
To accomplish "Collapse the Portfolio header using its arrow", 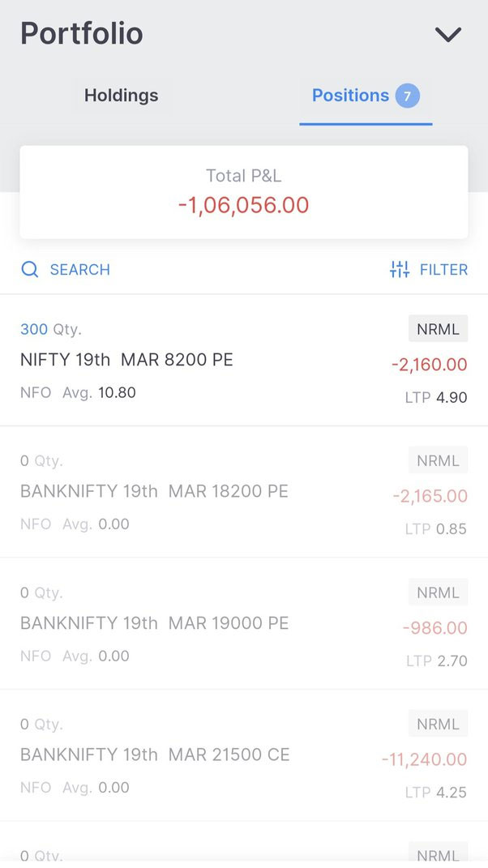I will (x=448, y=34).
